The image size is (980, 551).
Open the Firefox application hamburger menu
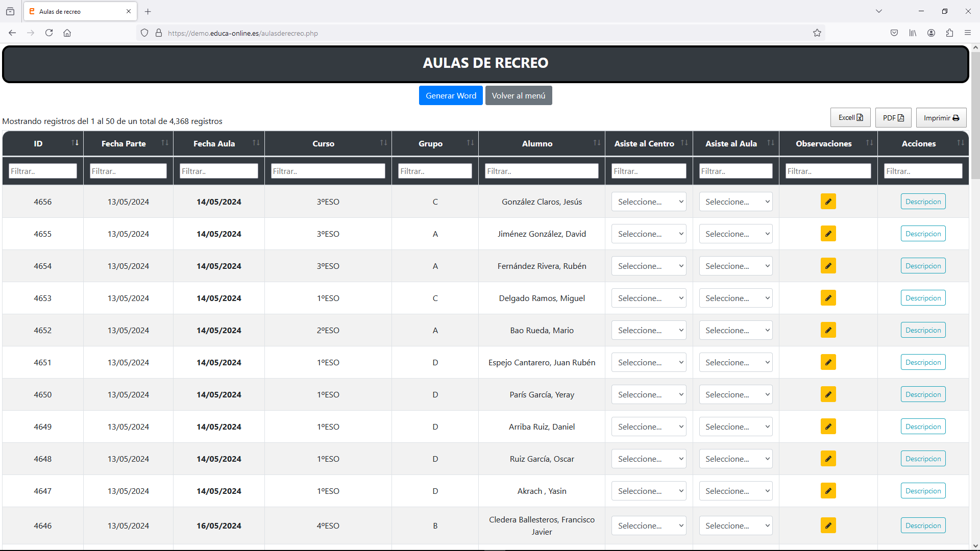tap(968, 33)
